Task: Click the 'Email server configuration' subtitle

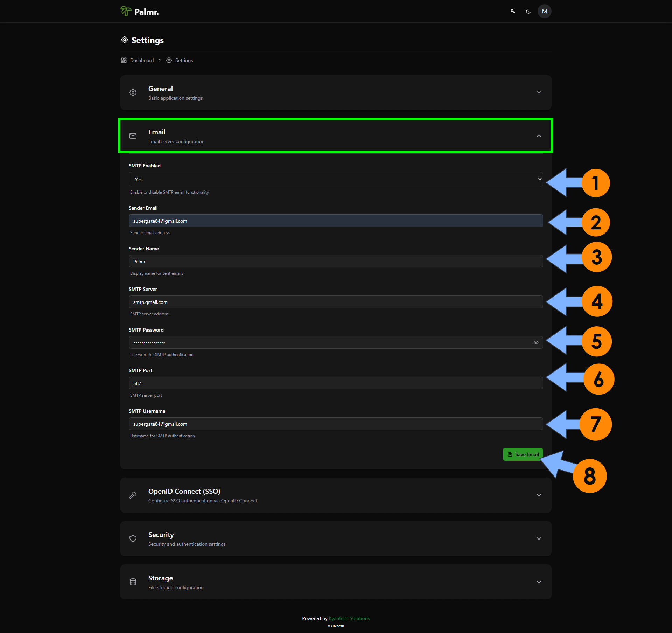Action: (176, 141)
